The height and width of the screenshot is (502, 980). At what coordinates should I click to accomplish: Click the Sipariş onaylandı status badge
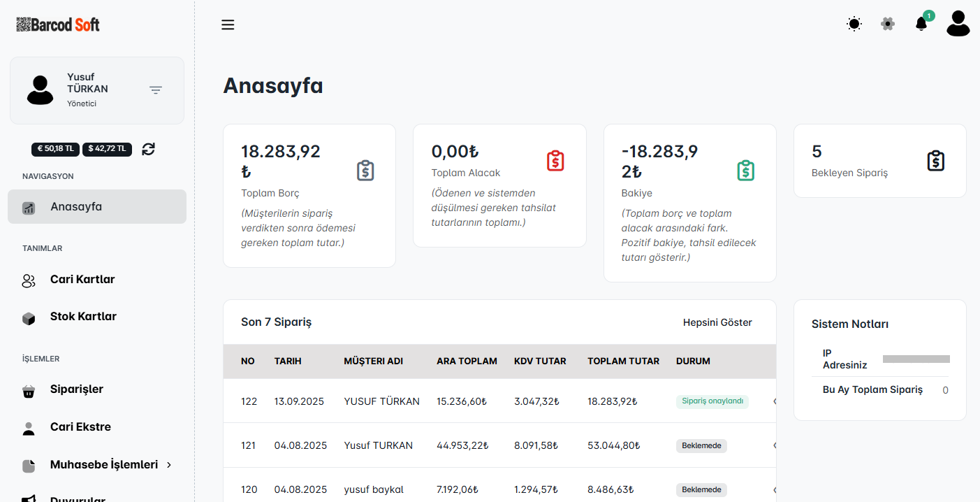[712, 401]
